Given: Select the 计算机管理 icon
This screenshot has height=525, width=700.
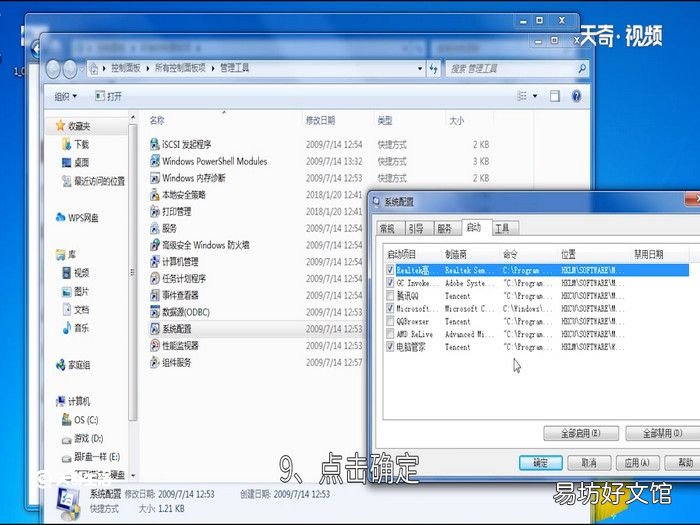Looking at the screenshot, I should pos(154,262).
